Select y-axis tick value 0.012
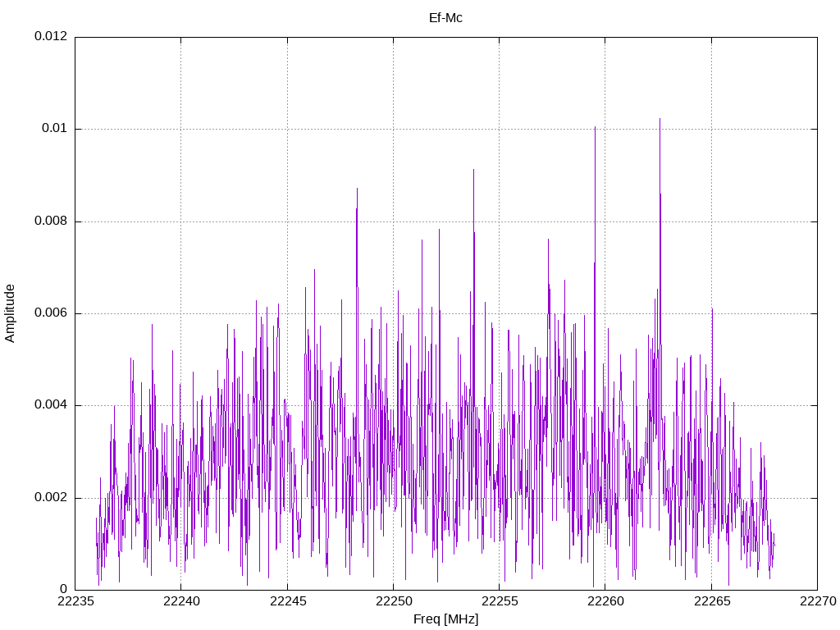Image resolution: width=840 pixels, height=630 pixels. pos(51,36)
